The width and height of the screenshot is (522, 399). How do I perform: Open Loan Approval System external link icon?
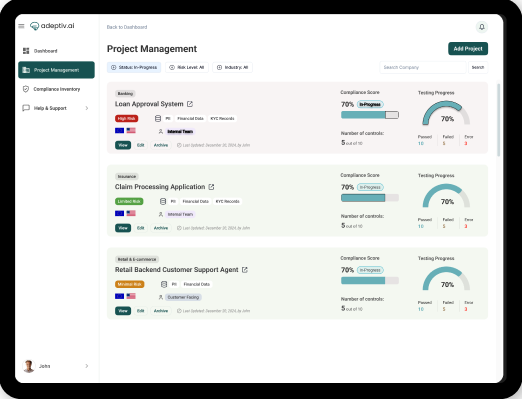tap(190, 104)
